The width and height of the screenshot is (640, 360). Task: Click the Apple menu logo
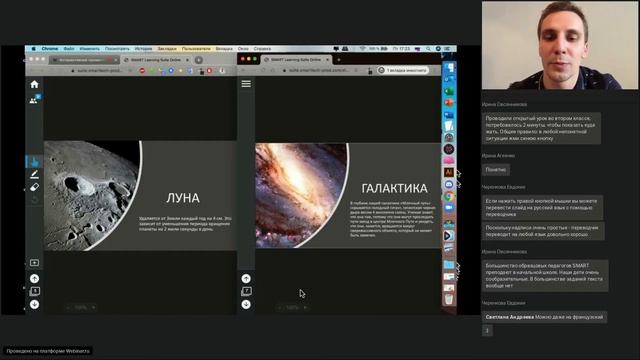(x=33, y=49)
